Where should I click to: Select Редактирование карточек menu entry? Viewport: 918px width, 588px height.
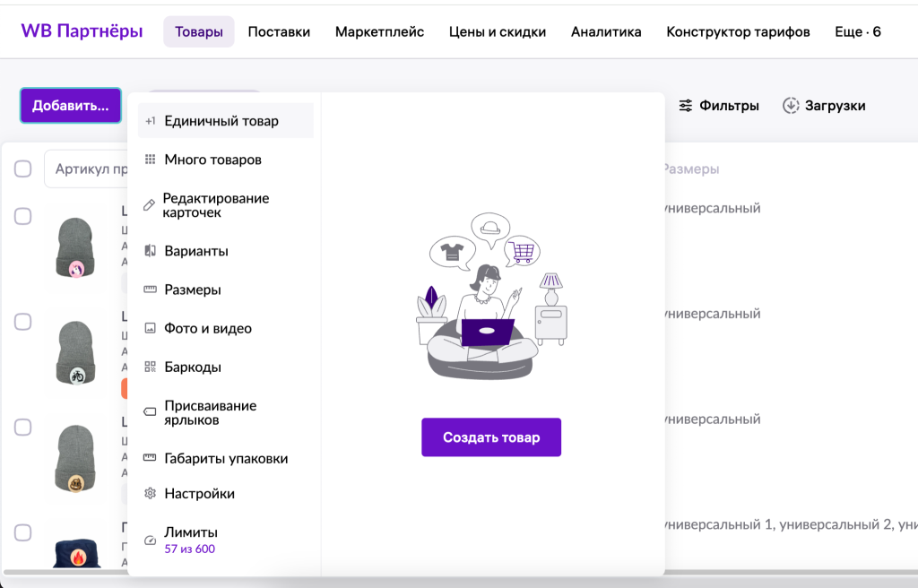(225, 205)
